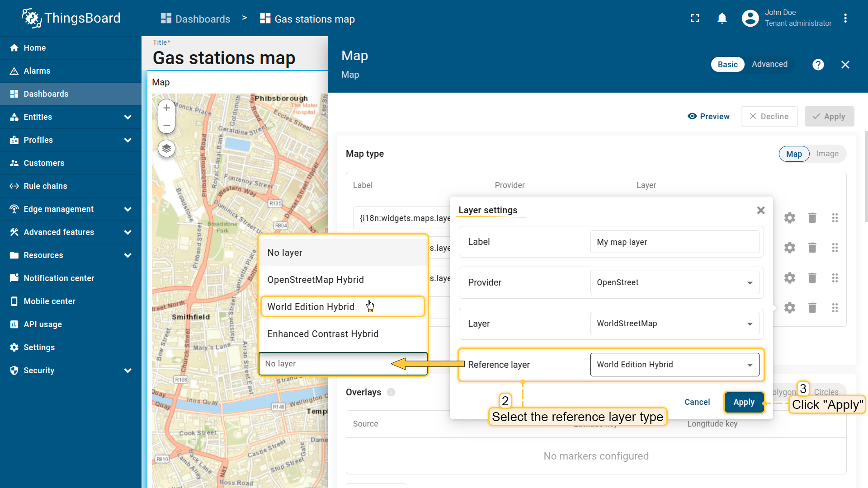The height and width of the screenshot is (488, 868).
Task: Switch widget config to Advanced mode
Action: pyautogui.click(x=769, y=64)
